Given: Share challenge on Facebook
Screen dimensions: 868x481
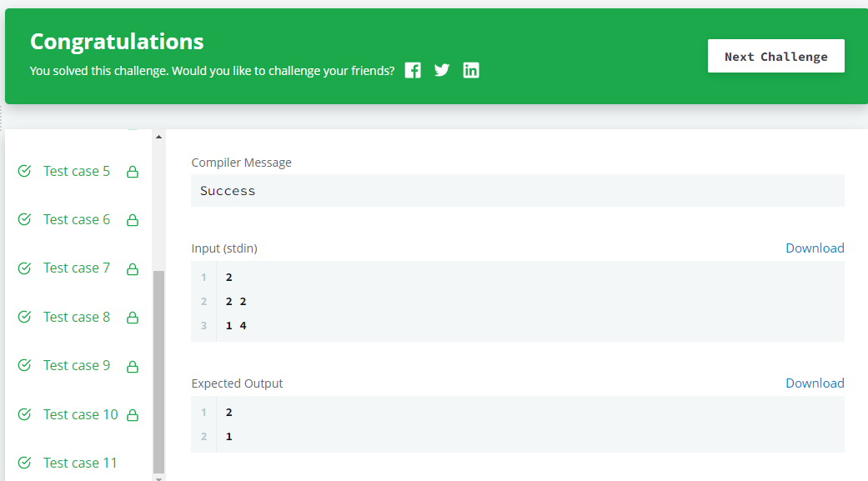Looking at the screenshot, I should pos(413,70).
